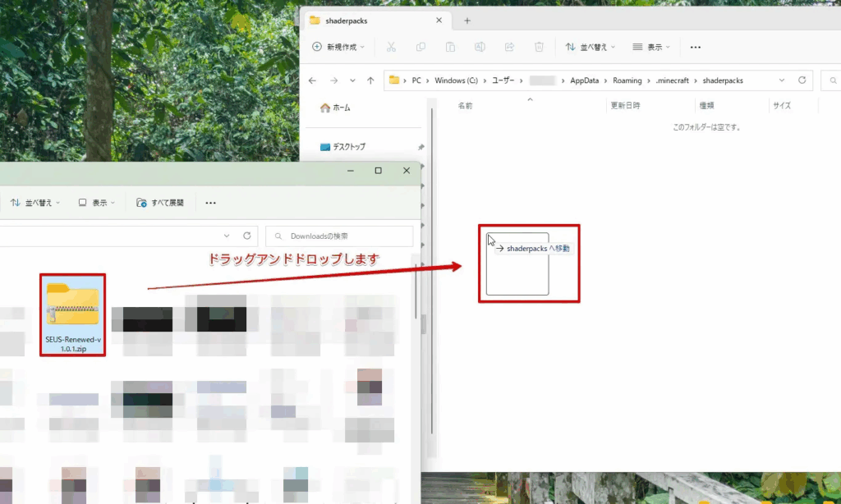Go up one folder level from shaderpacks
The image size is (841, 504).
370,80
